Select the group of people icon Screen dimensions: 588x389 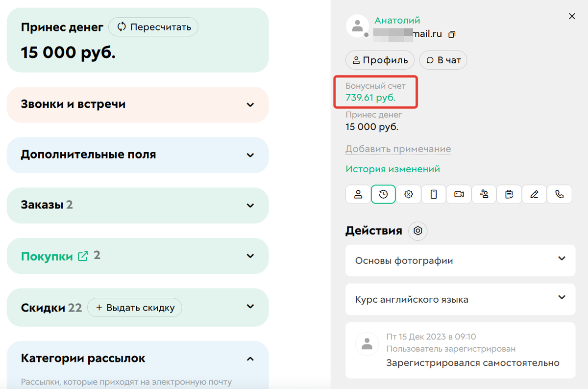pos(484,194)
